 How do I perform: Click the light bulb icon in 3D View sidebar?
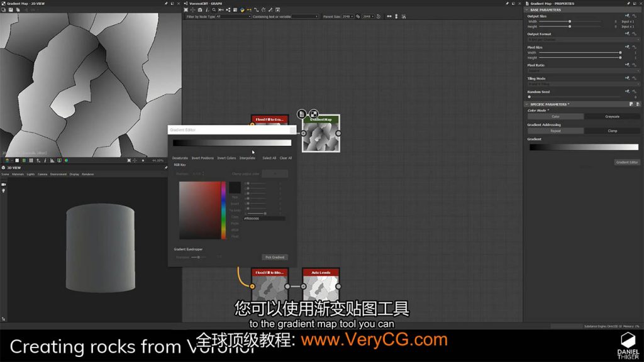coord(4,191)
